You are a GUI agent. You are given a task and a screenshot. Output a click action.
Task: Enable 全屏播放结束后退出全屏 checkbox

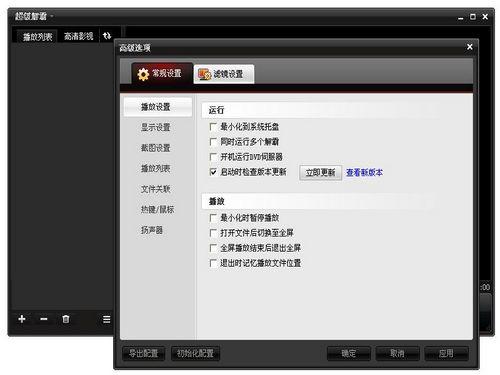tap(213, 248)
